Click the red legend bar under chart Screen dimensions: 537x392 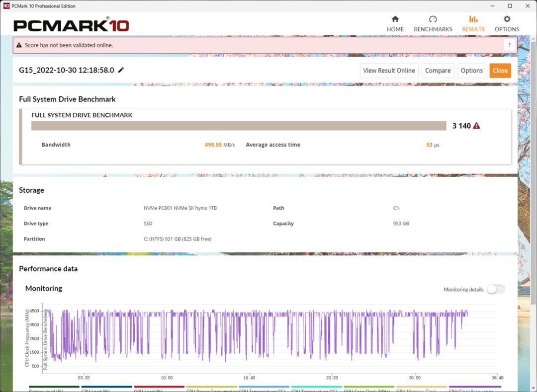click(x=159, y=387)
